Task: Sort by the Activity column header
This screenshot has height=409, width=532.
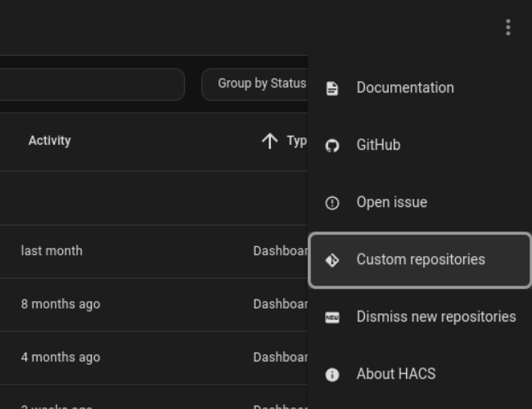Action: point(50,141)
